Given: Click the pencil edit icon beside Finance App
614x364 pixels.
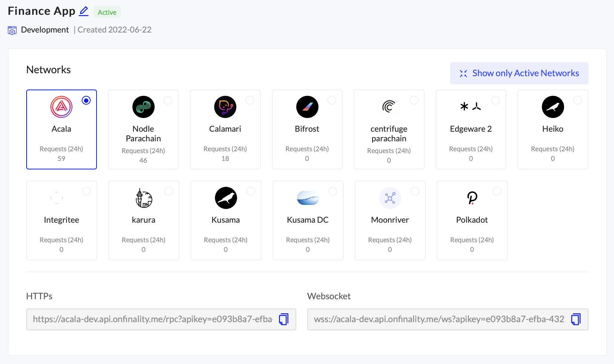Looking at the screenshot, I should pyautogui.click(x=84, y=11).
